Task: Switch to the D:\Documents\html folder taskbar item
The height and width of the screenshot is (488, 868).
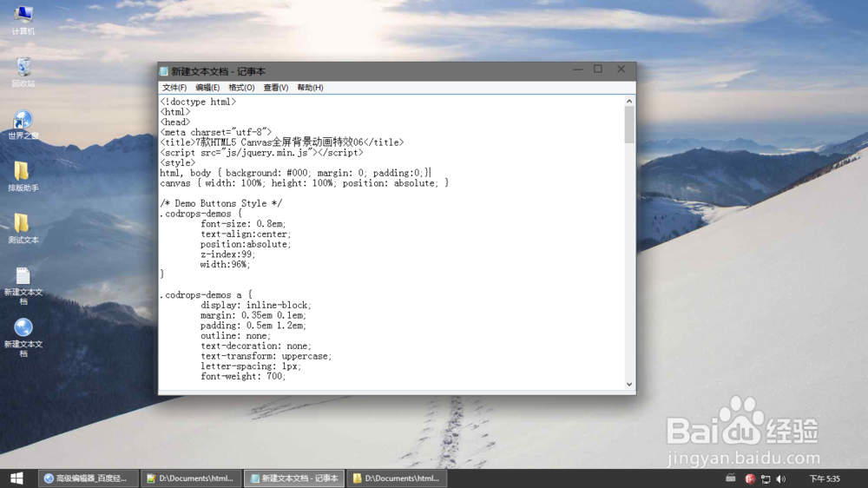Action: click(x=397, y=478)
